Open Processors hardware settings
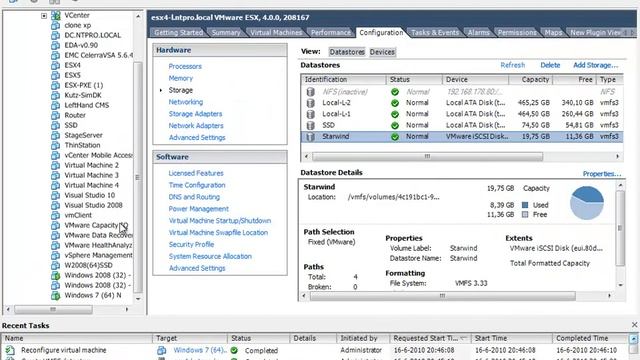The image size is (640, 360). click(x=185, y=66)
